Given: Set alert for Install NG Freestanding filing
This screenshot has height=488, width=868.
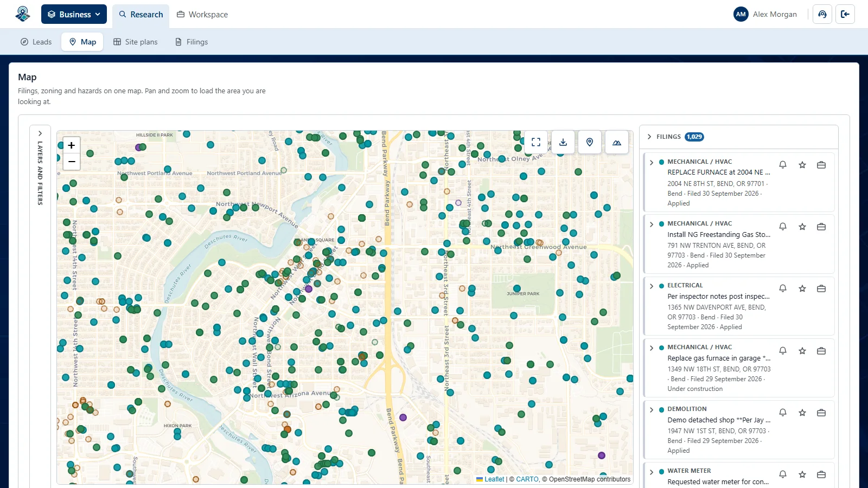Looking at the screenshot, I should 783,227.
